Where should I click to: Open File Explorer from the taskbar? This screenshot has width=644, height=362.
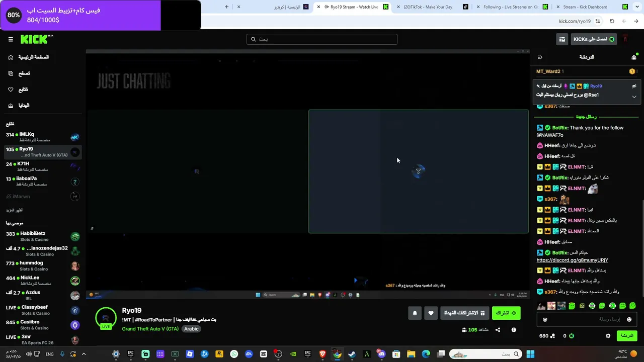411,354
